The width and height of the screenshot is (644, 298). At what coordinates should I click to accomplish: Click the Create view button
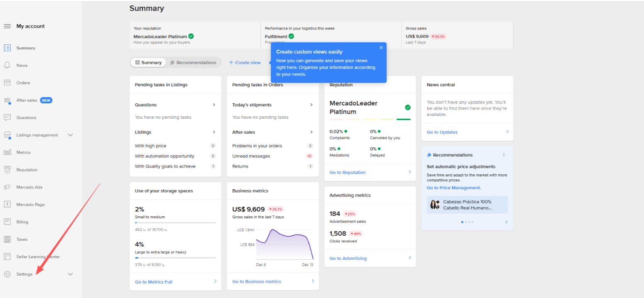coord(245,63)
